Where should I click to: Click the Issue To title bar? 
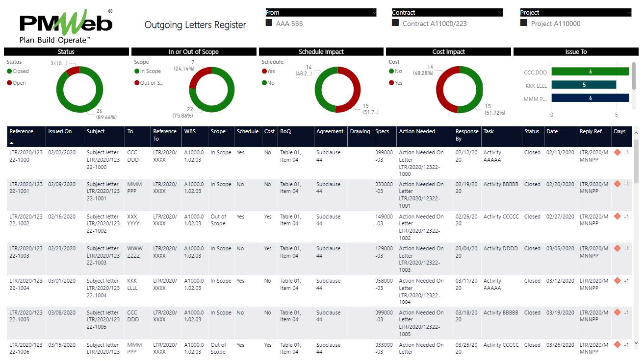(576, 51)
